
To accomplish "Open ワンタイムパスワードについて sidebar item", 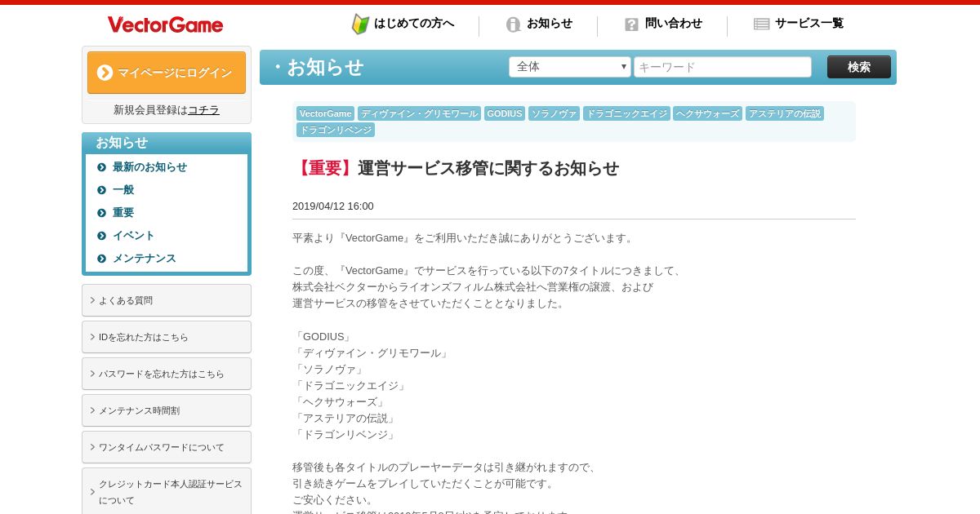I will pyautogui.click(x=167, y=447).
